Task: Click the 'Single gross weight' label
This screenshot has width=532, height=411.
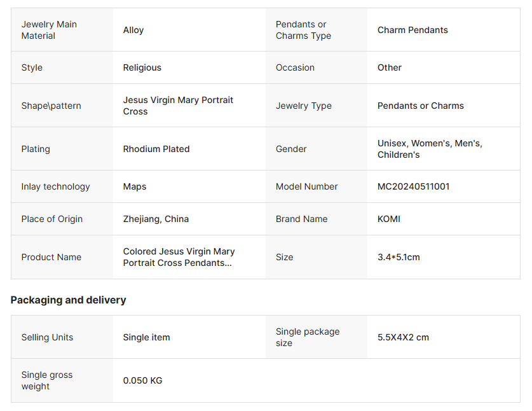Action: click(x=47, y=380)
